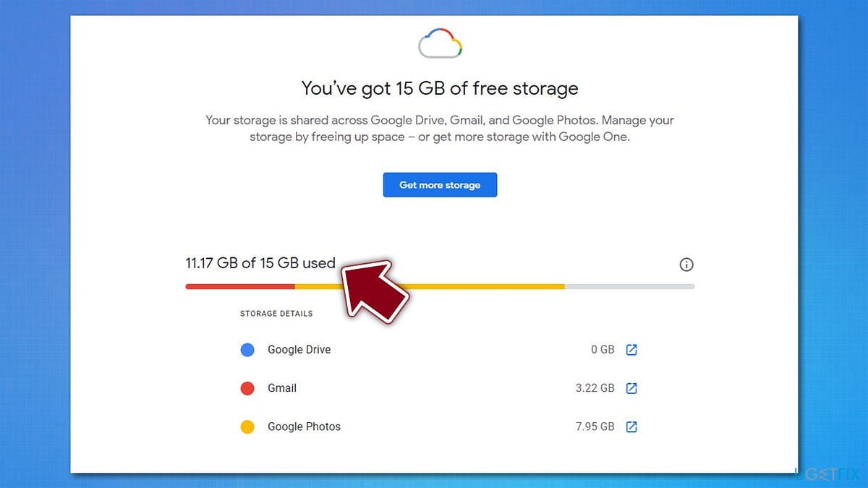Click the You've got 15 GB heading

440,89
